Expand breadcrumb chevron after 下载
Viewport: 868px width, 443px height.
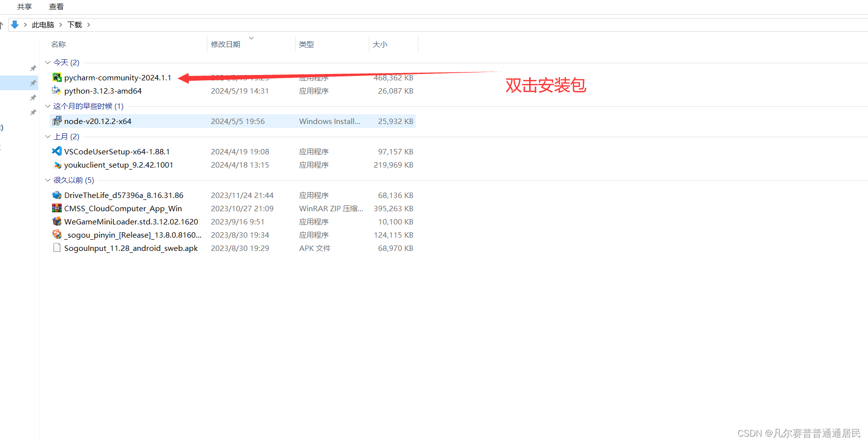(89, 25)
